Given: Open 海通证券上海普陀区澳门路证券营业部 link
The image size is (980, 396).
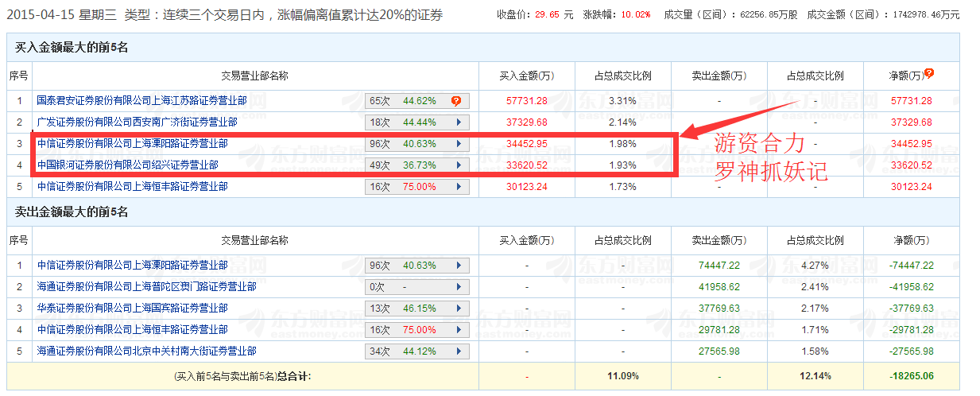Looking at the screenshot, I should (146, 287).
